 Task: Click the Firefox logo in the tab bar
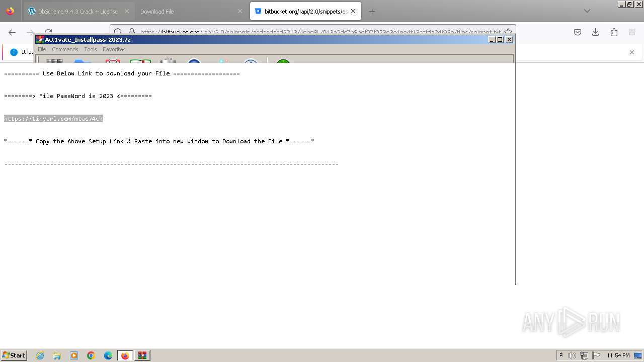(10, 11)
